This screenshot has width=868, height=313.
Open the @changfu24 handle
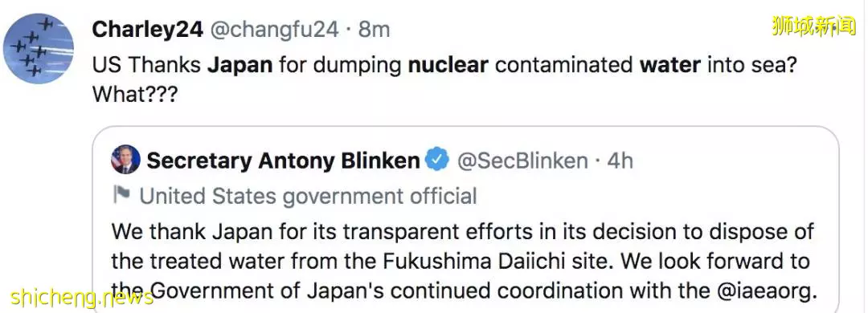(274, 30)
